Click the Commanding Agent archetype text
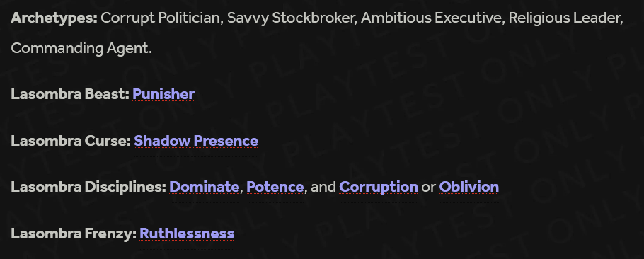The height and width of the screenshot is (259, 644). (x=81, y=48)
